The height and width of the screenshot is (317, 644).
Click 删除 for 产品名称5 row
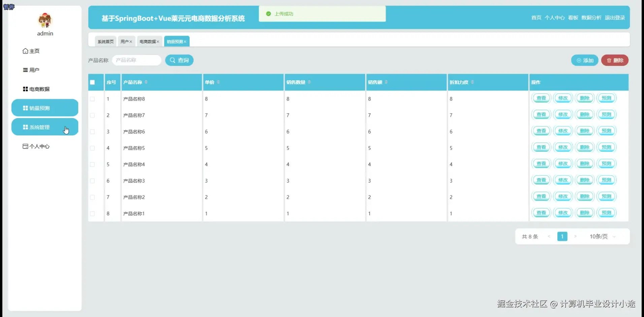585,147
